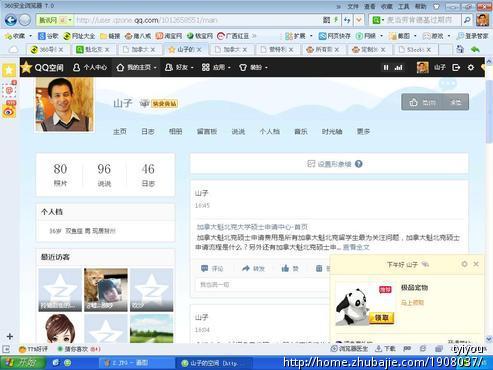Click the thumbs-up like button on the profile banner
Image resolution: width=493 pixels, height=370 pixels.
click(422, 102)
